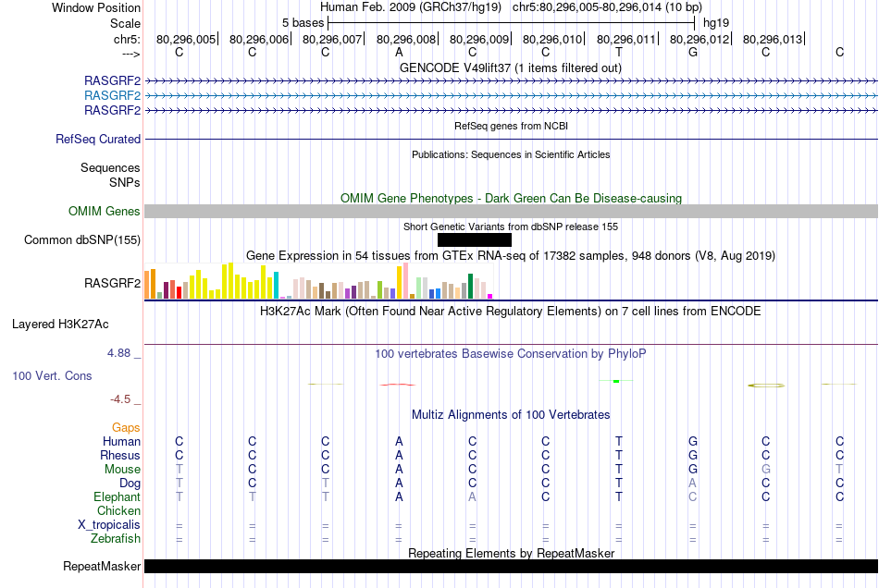This screenshot has height=588, width=879.
Task: Open the light-blue RASGRF2 transcript label
Action: [112, 96]
